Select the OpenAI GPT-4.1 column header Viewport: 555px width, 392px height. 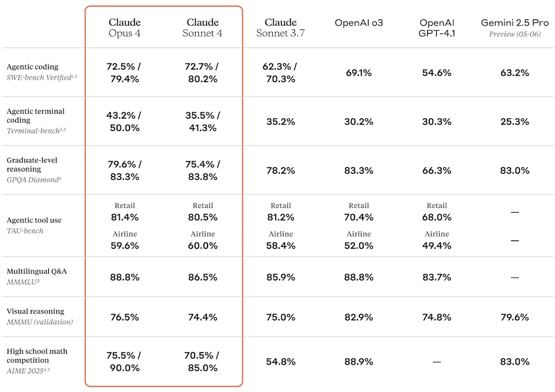(x=437, y=28)
